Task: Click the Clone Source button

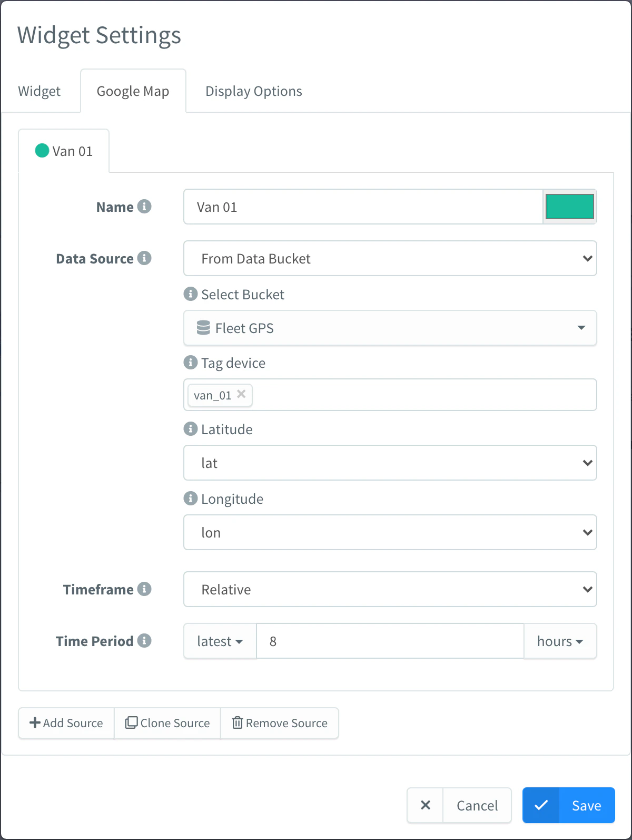Action: point(167,723)
